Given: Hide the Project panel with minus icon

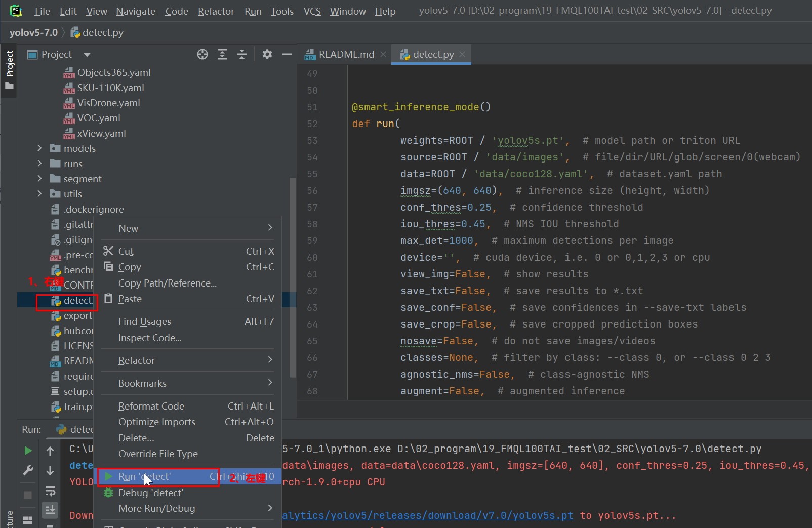Looking at the screenshot, I should (x=287, y=54).
